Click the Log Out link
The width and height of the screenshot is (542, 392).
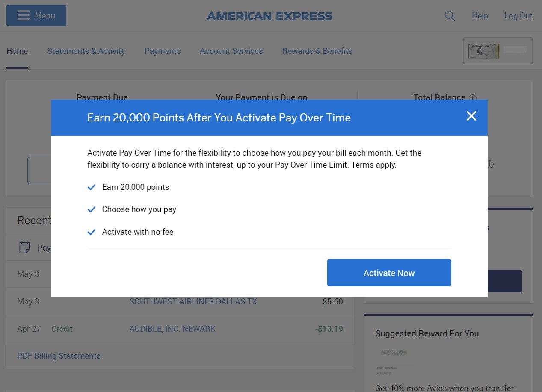[x=518, y=15]
